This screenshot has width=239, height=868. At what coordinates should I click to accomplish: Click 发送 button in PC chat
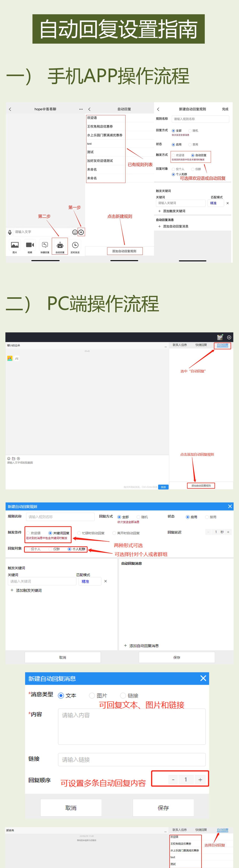point(163,487)
